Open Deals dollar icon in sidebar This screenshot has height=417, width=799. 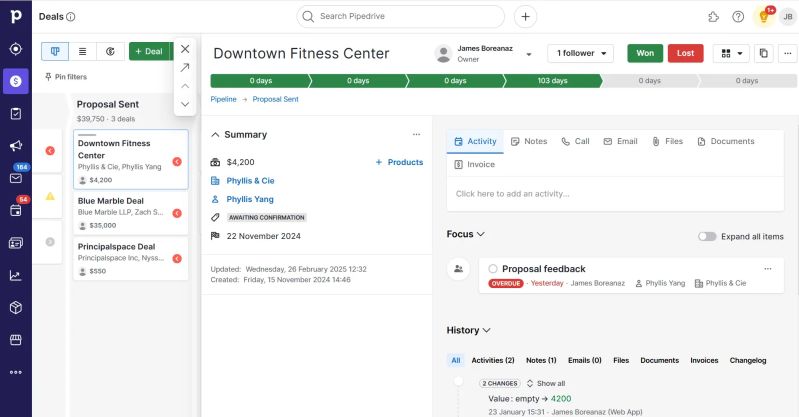click(x=16, y=81)
